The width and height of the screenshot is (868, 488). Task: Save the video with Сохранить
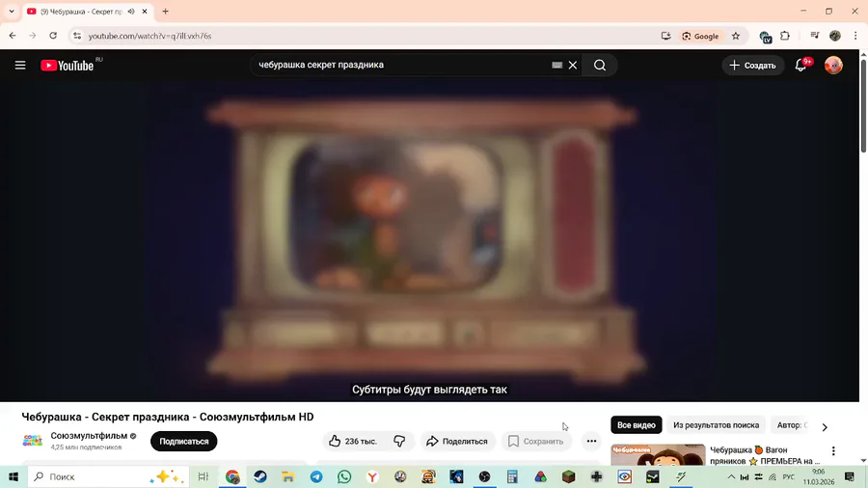pyautogui.click(x=536, y=441)
